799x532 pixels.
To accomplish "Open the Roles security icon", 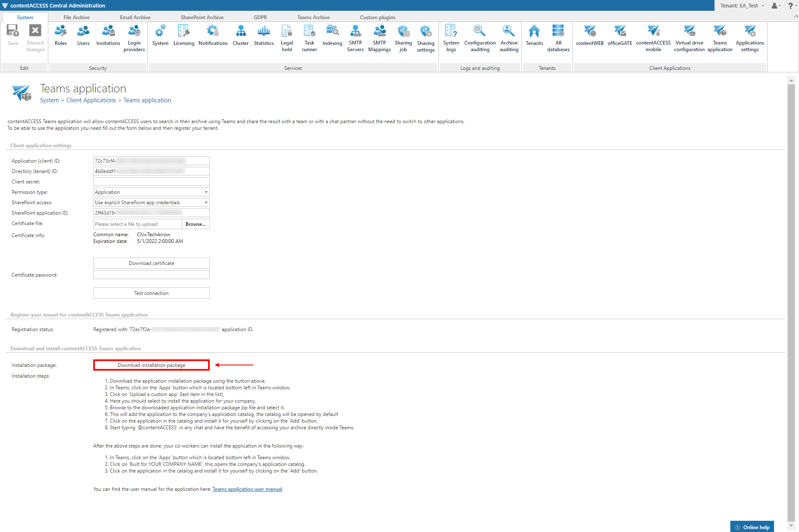I will 61,36.
